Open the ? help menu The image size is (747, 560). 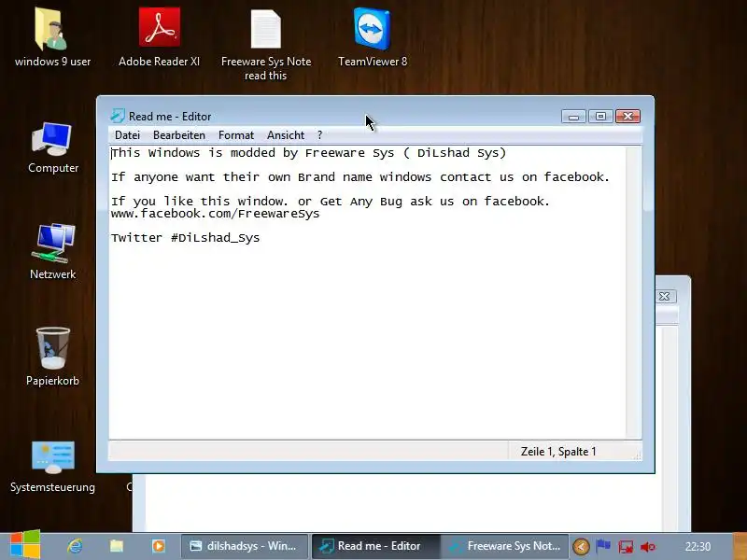(319, 135)
